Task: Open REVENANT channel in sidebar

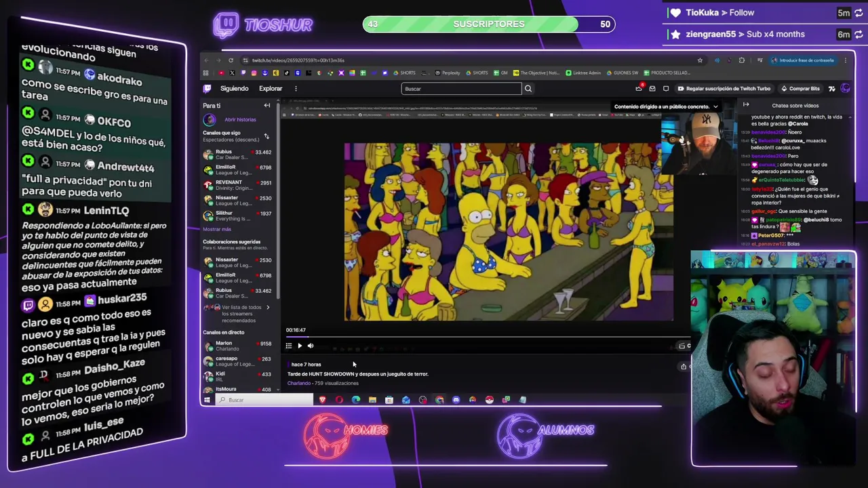Action: [237, 185]
